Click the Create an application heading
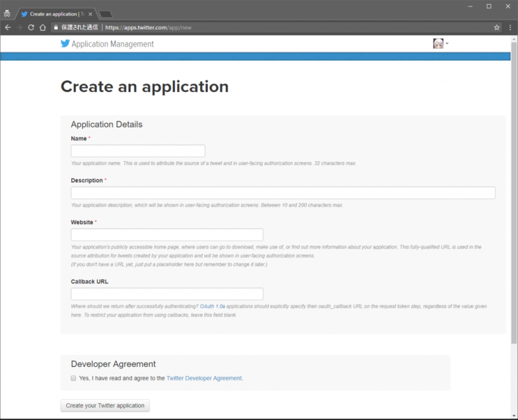518x420 pixels. (x=144, y=87)
